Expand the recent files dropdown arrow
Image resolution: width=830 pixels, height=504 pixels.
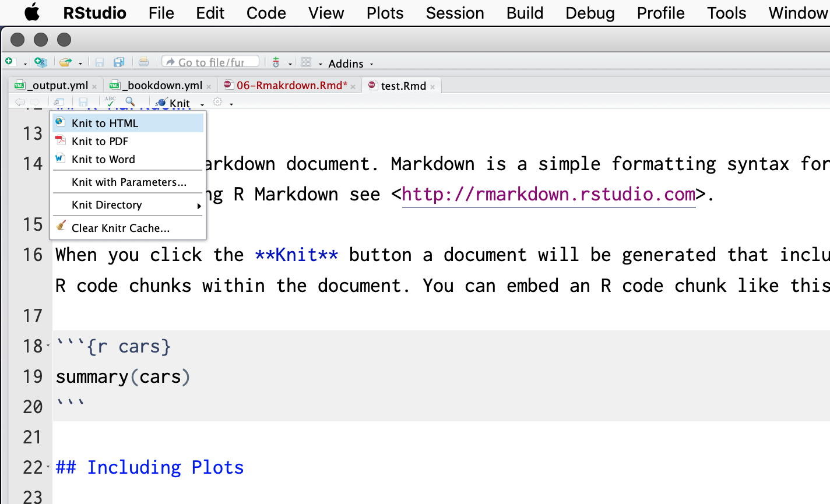pos(80,64)
